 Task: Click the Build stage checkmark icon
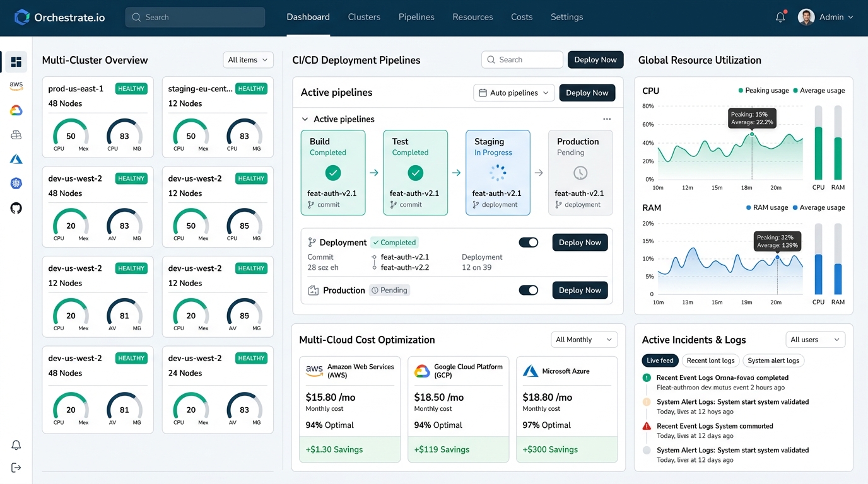(333, 173)
